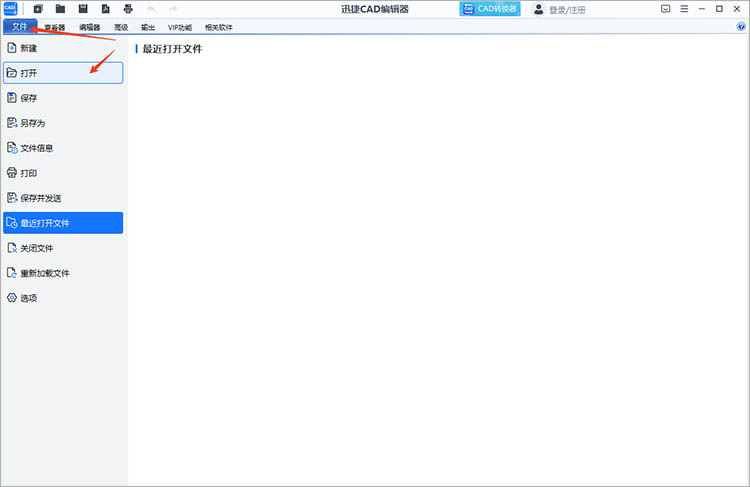This screenshot has height=487, width=750.
Task: Switch to the 相关软件 tab
Action: click(x=219, y=27)
